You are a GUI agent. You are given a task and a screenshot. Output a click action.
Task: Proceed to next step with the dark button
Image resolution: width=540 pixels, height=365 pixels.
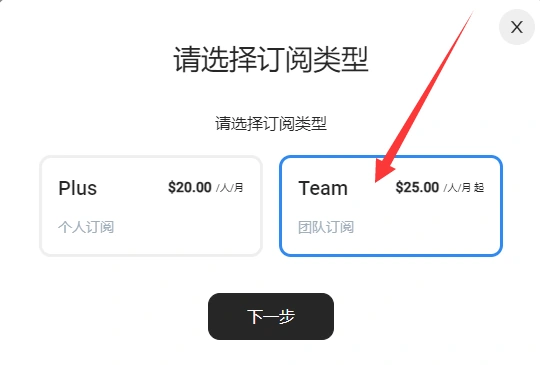[x=271, y=316]
